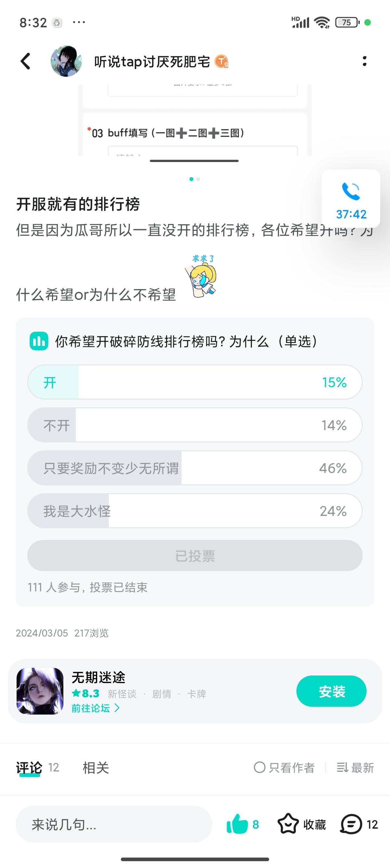Screen dimensions: 390x868
Task: Open the 最新 sort order dropdown
Action: pyautogui.click(x=356, y=768)
